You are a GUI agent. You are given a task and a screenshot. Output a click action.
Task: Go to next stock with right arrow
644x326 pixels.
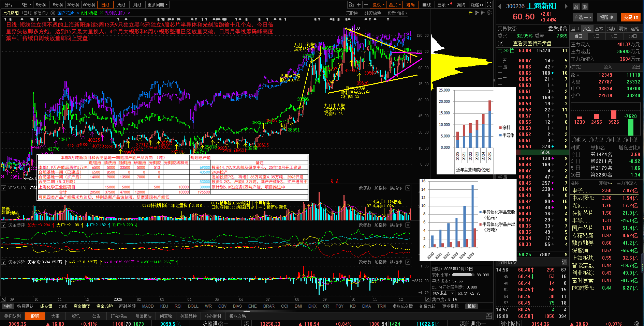(566, 6)
